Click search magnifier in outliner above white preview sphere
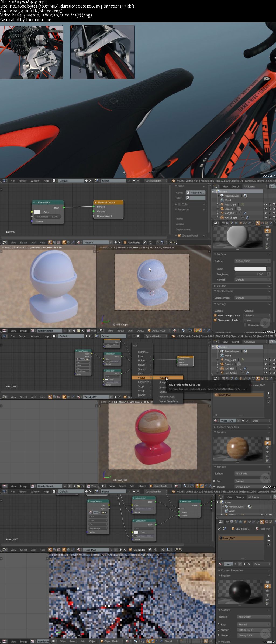Screen dimensions: 276x644 coord(272,186)
